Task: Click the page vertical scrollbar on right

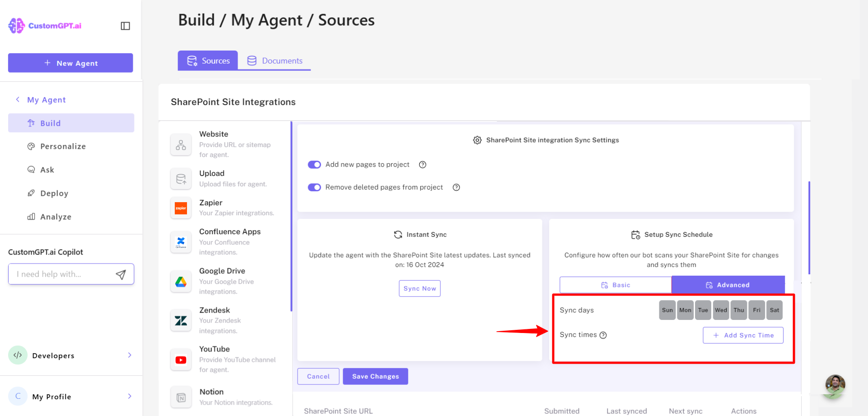Action: (809, 228)
